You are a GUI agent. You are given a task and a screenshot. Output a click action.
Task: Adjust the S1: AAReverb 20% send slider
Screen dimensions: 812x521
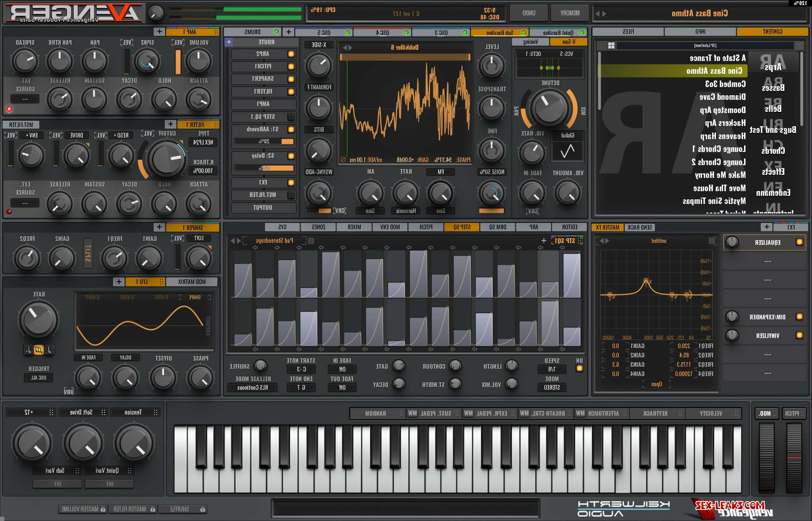(x=264, y=141)
